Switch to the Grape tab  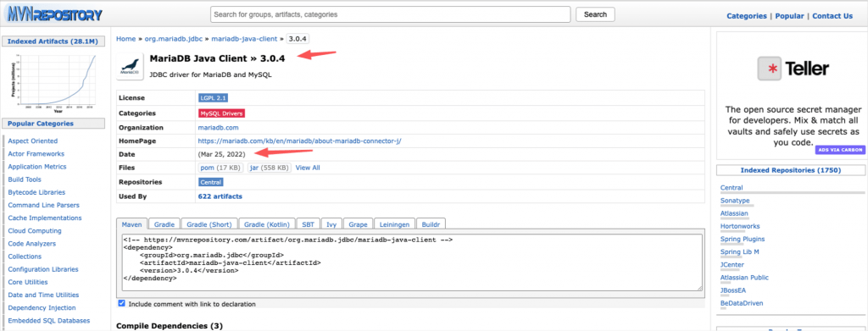click(x=358, y=224)
